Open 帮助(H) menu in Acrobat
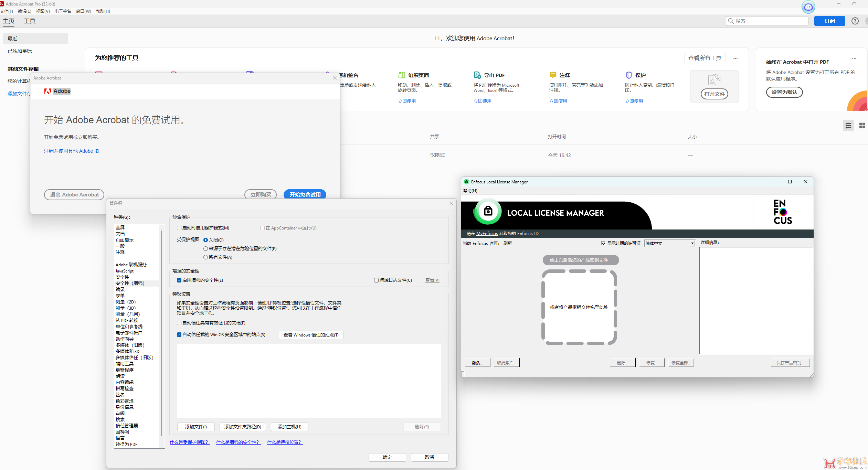 (x=103, y=11)
